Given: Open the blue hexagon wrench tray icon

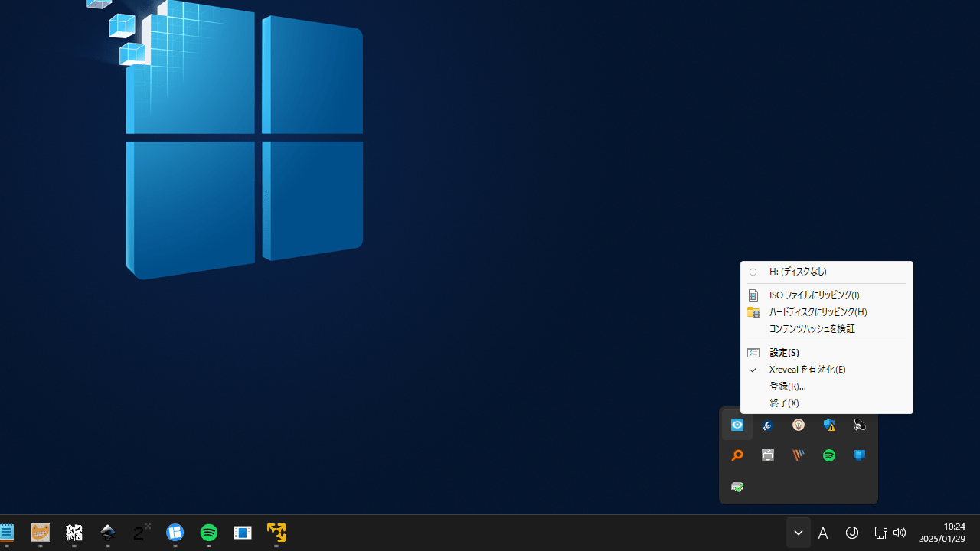Looking at the screenshot, I should tap(768, 425).
